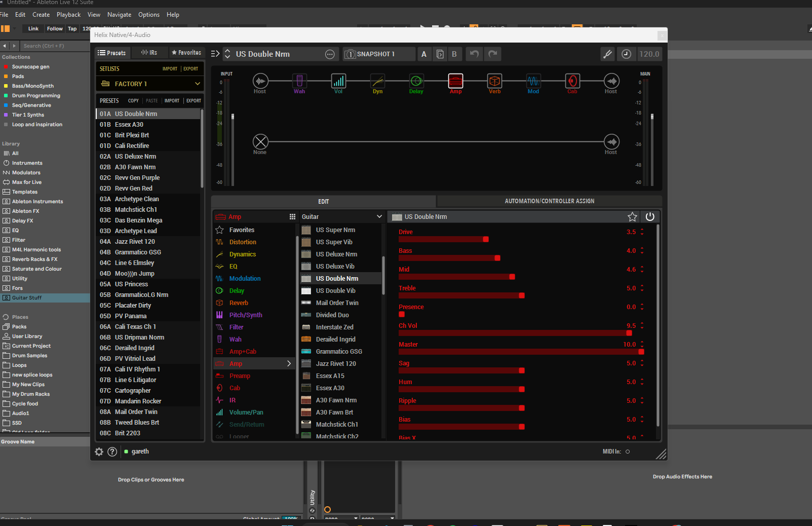Click presets EXPORT button
This screenshot has width=812, height=526.
coord(194,101)
